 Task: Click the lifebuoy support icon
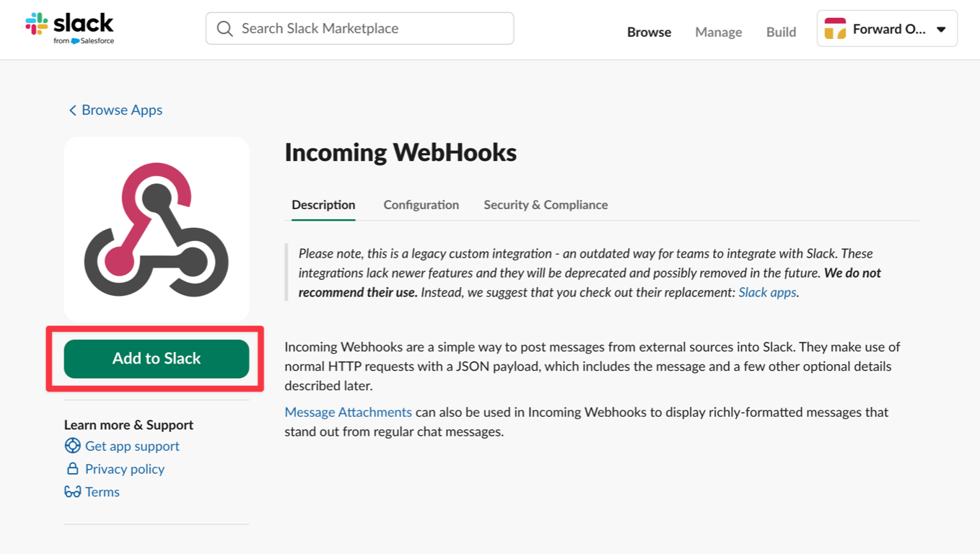(72, 446)
